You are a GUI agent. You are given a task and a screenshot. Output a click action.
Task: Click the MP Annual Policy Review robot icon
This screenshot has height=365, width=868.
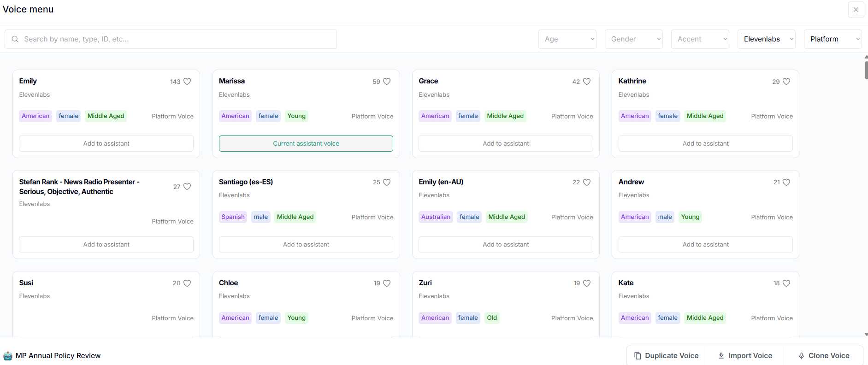click(8, 356)
